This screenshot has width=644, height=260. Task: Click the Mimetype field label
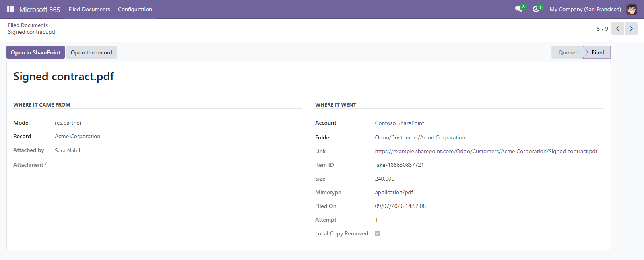[328, 192]
